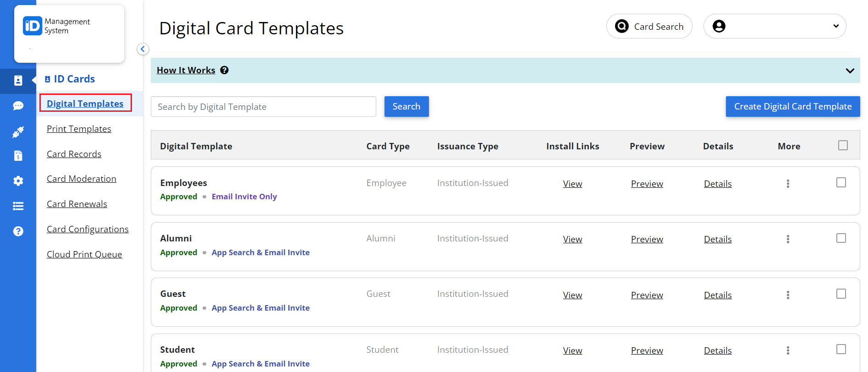Click the Guest template name
The width and height of the screenshot is (868, 372).
point(173,294)
